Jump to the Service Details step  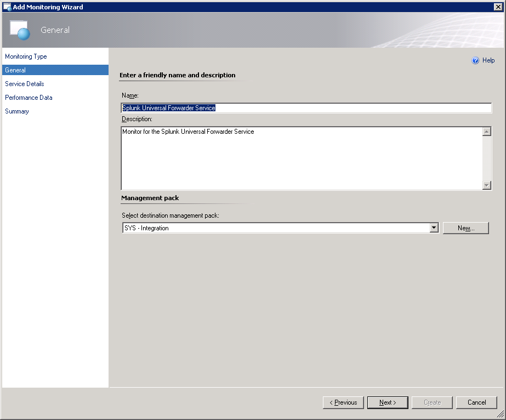click(25, 84)
